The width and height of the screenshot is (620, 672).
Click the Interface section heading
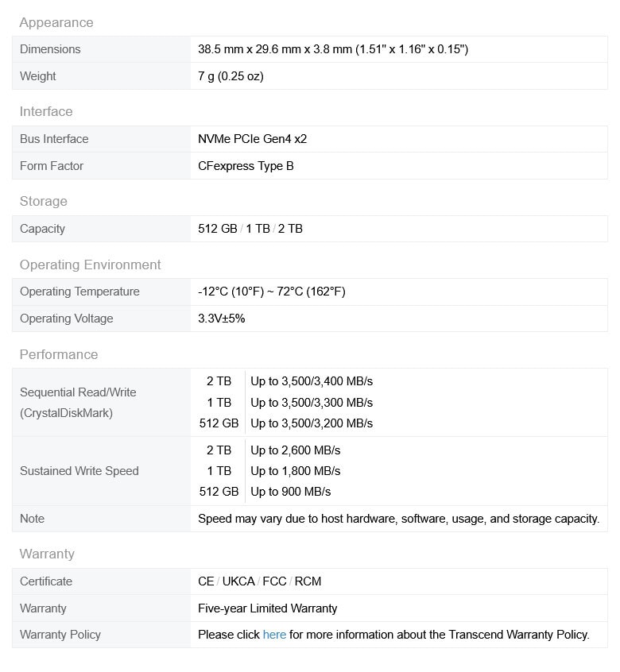coord(46,112)
